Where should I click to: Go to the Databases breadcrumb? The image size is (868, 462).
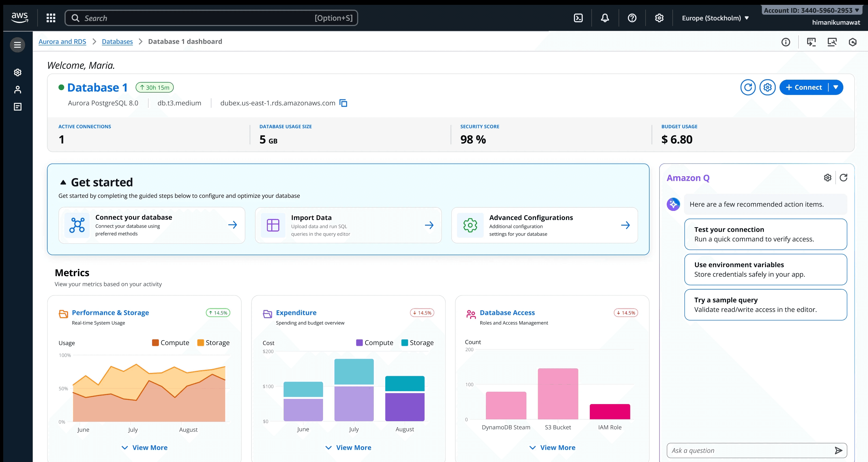click(x=117, y=41)
